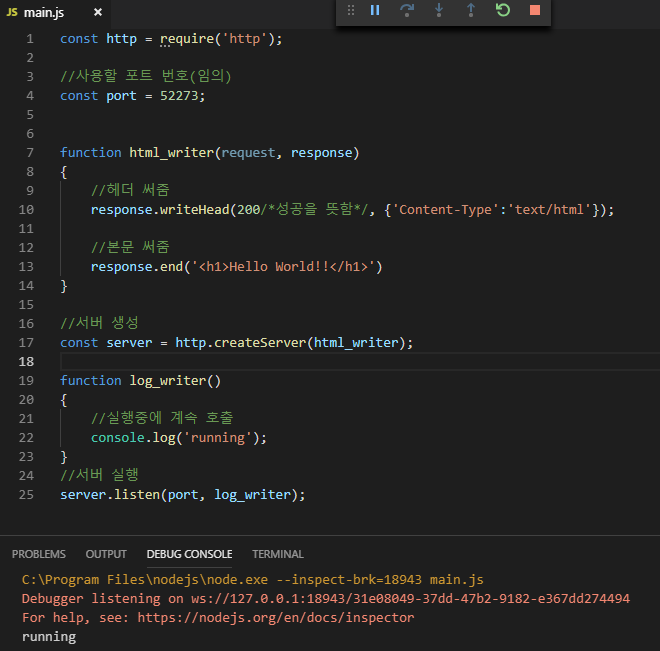Select the DEBUG CONSOLE tab
Screen dimensions: 660x651
pos(189,554)
